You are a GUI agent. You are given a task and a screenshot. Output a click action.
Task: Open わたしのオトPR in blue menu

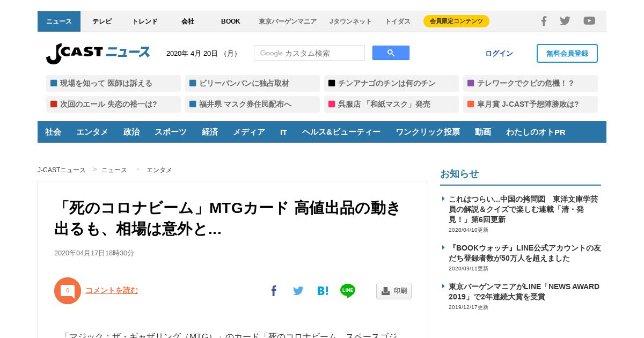(536, 132)
